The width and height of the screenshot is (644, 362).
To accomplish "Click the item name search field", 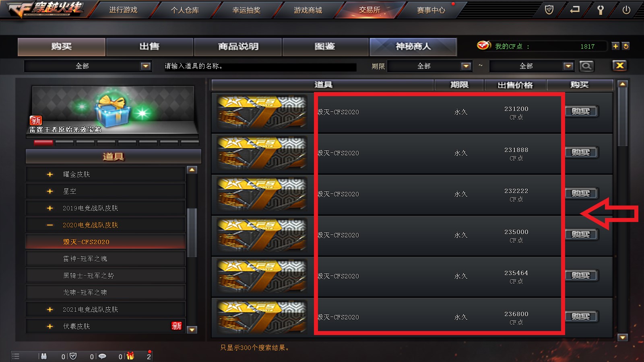I will click(x=260, y=66).
